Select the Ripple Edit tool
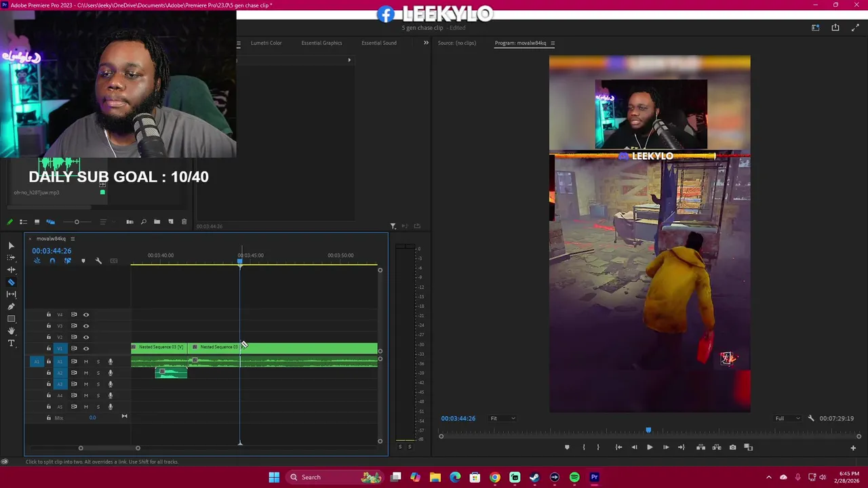Viewport: 868px width, 488px height. [12, 270]
